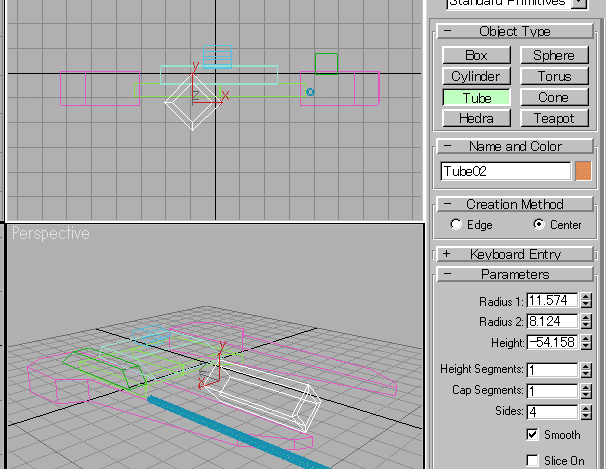Screen dimensions: 606x469
Task: Click the highlighted Tube button
Action: coord(476,98)
